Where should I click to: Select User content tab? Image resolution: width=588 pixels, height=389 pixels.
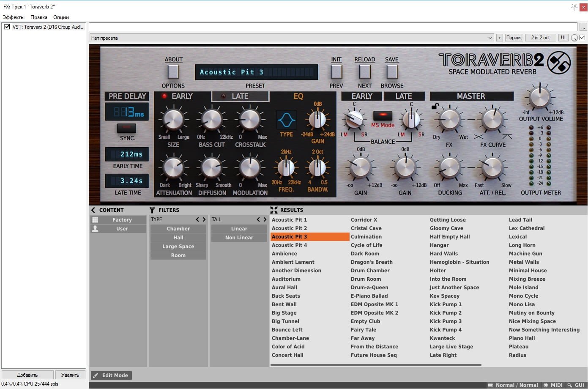coord(118,229)
